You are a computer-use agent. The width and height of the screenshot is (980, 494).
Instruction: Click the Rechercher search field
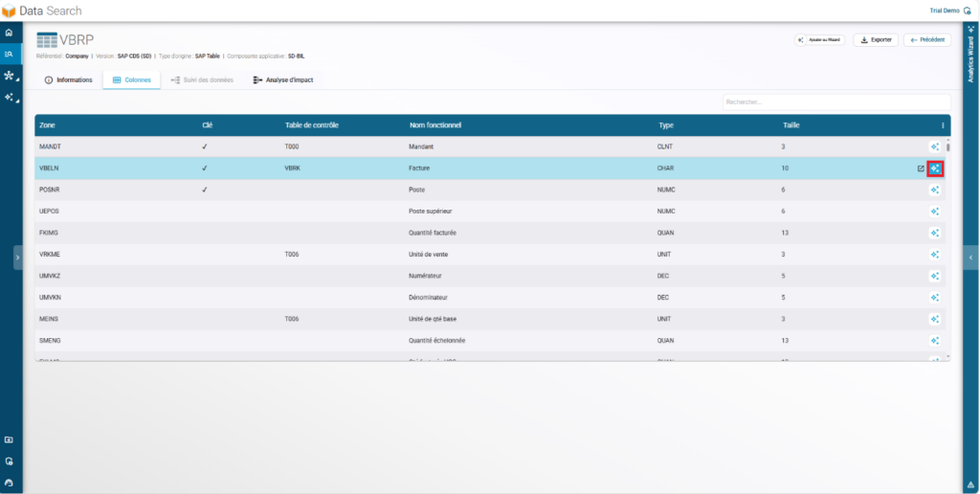pyautogui.click(x=835, y=101)
